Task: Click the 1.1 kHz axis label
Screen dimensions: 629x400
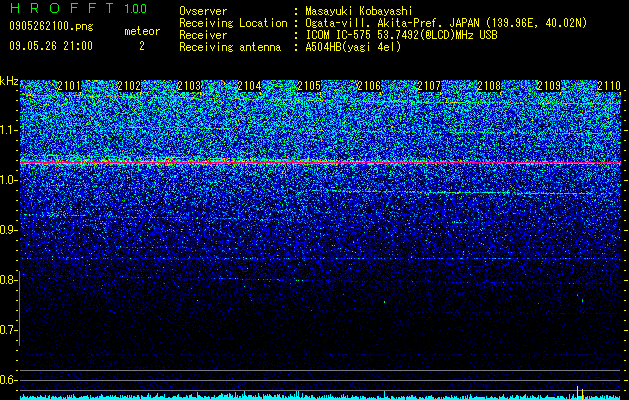Action: (9, 130)
